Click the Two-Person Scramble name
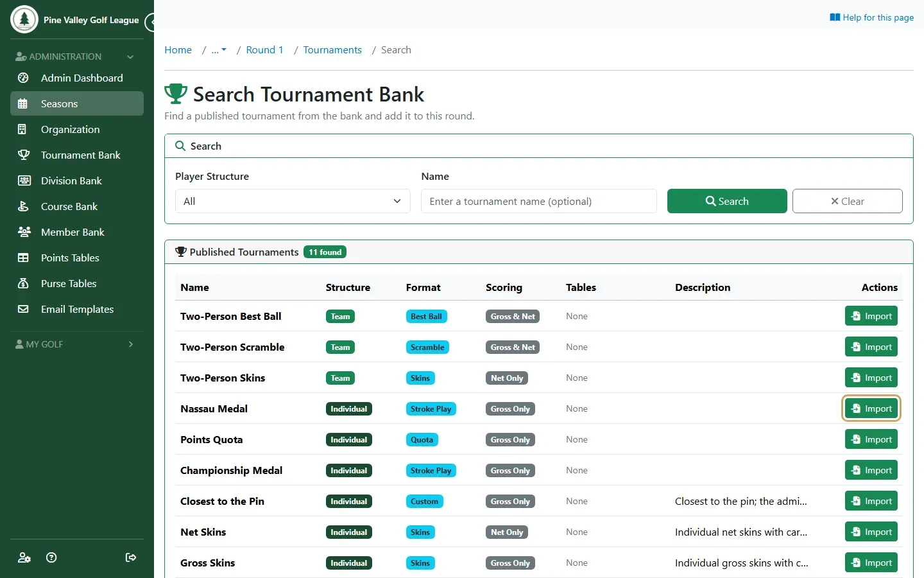The width and height of the screenshot is (924, 578). (x=232, y=347)
